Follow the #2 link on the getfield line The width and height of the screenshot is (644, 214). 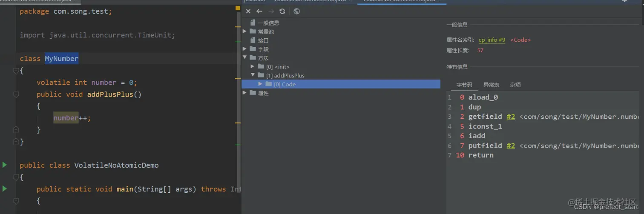tap(511, 117)
